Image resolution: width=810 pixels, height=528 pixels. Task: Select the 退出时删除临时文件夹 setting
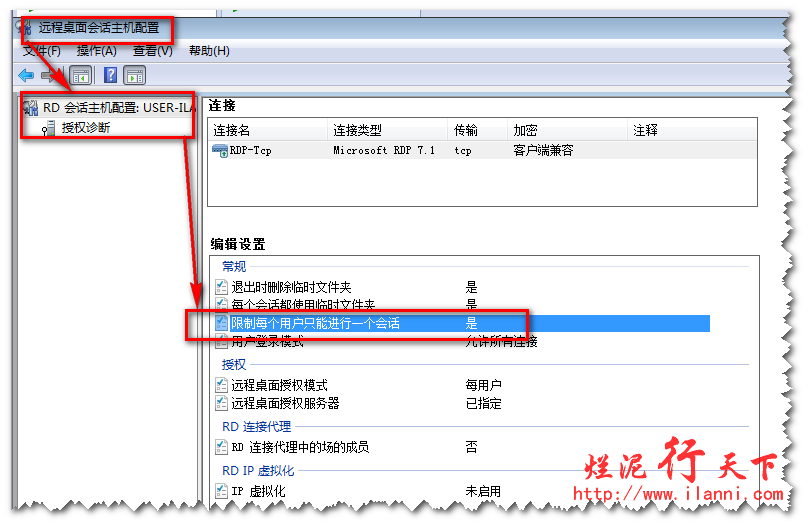coord(291,287)
